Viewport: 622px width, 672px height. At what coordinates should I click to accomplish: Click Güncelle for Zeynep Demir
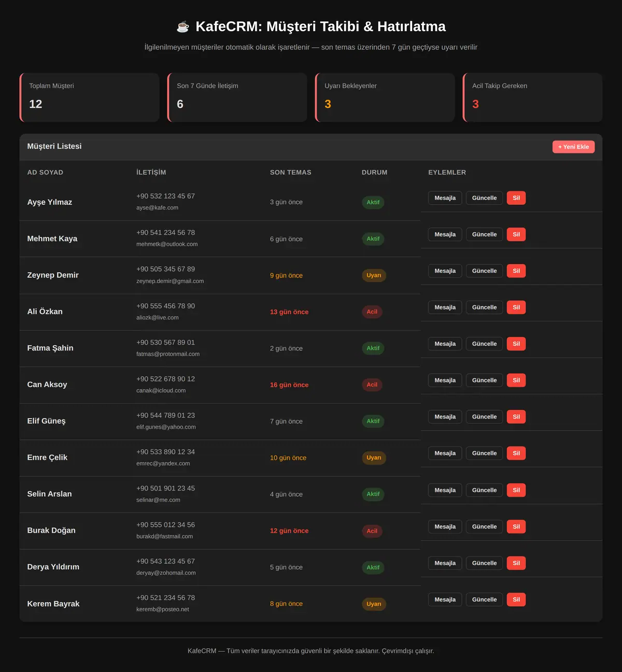coord(484,271)
